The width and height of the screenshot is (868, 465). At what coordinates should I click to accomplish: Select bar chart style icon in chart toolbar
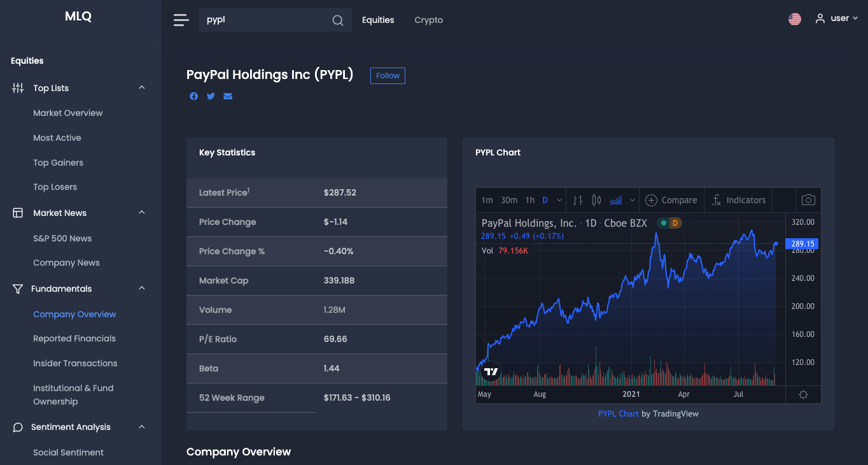[578, 200]
